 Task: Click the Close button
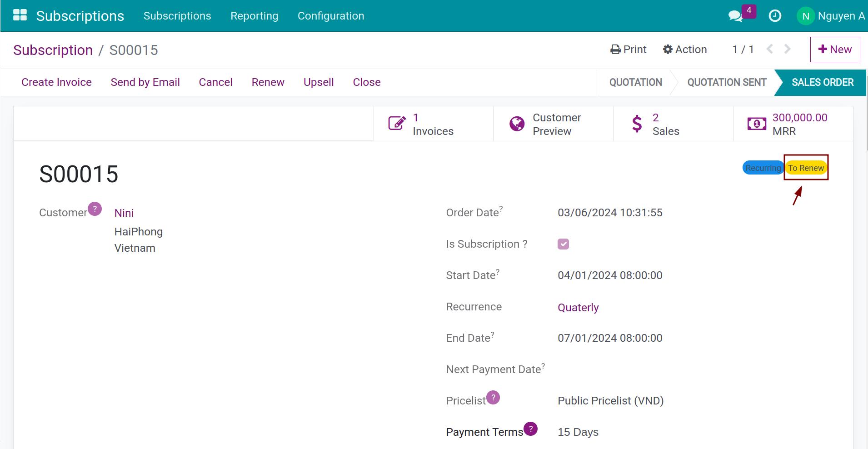(367, 82)
